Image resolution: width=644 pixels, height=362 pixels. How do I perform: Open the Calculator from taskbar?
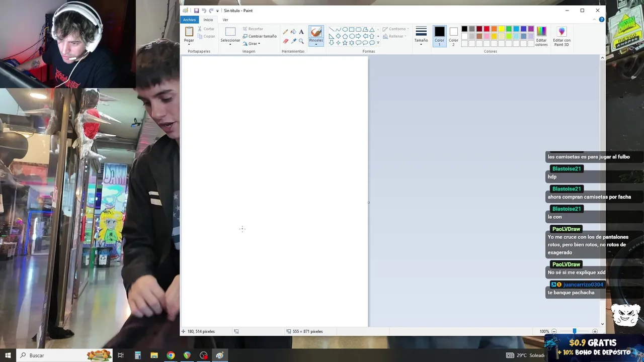click(x=137, y=355)
